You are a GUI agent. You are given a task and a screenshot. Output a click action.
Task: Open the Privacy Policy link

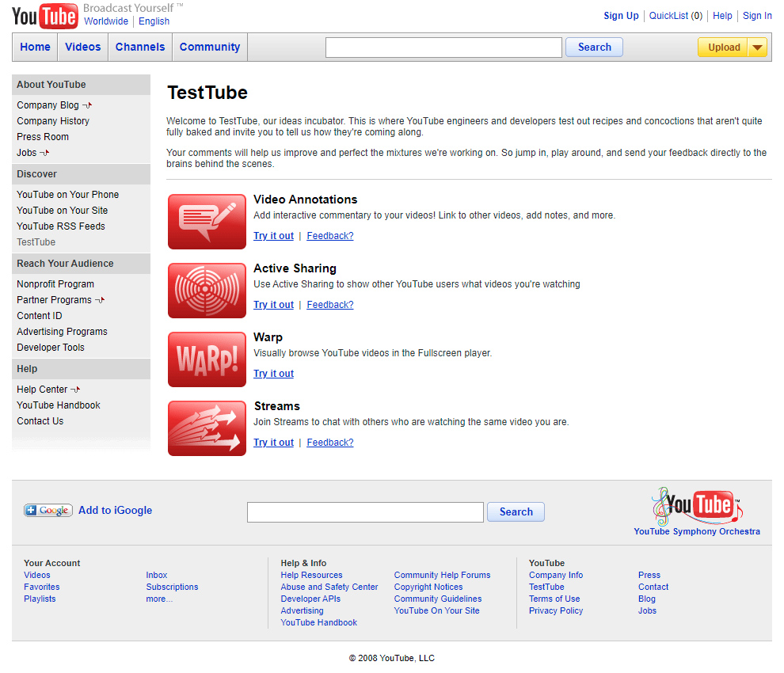pyautogui.click(x=556, y=611)
